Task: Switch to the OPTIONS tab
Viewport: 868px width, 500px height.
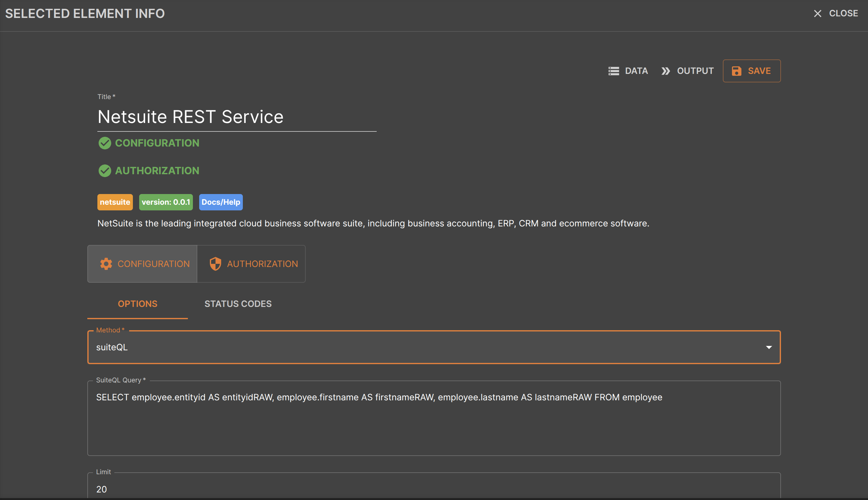Action: pos(138,304)
